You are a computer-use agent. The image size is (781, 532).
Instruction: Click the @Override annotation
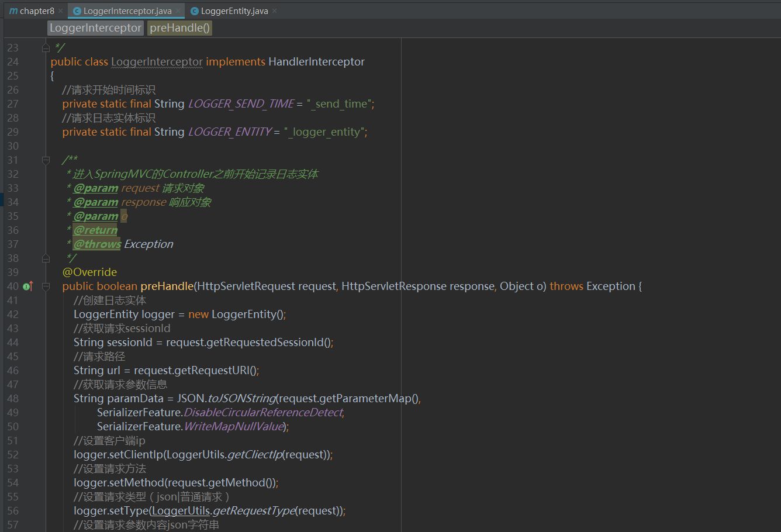click(x=89, y=272)
